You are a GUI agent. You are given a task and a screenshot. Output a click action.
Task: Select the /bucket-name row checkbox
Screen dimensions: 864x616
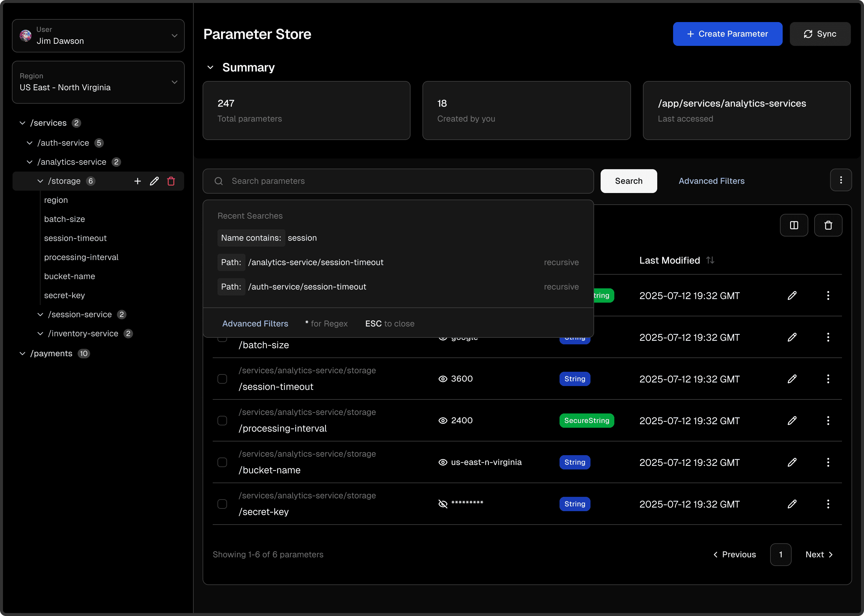[x=222, y=462]
